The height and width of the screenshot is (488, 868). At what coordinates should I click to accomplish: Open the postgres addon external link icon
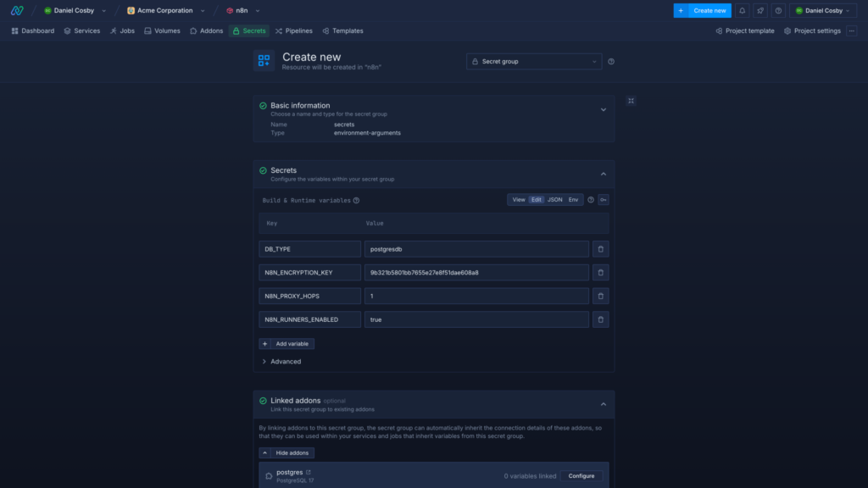pyautogui.click(x=308, y=472)
